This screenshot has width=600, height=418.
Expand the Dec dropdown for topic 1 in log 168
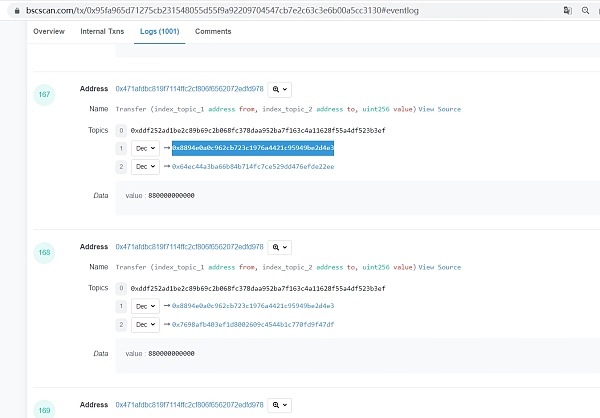point(145,306)
